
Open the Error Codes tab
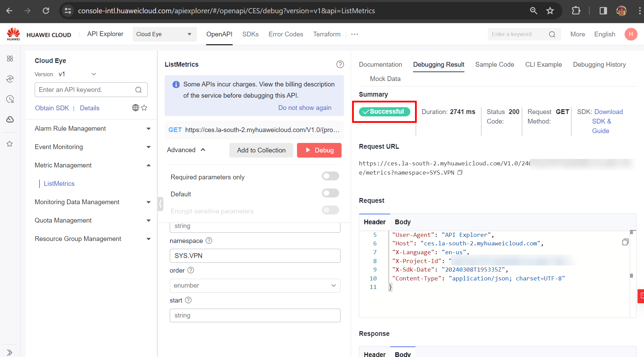pos(285,34)
